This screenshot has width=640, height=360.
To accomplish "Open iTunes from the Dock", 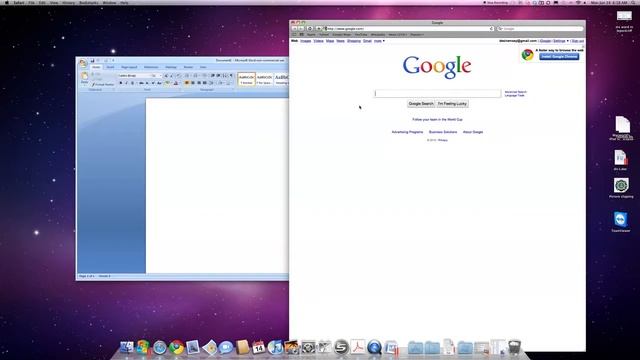I will coord(276,347).
